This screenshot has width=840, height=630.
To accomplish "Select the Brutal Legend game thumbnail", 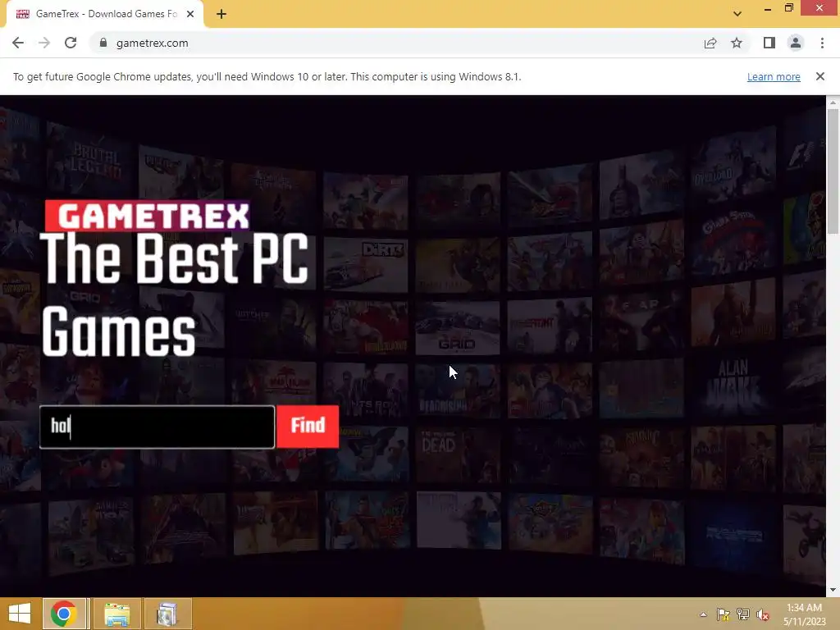I will (x=90, y=161).
